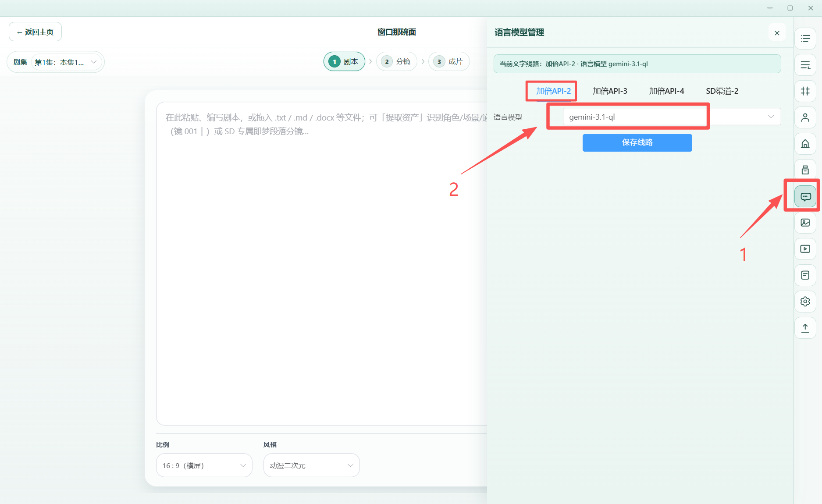This screenshot has height=504, width=822.
Task: Open the 风格 动漫二次元 dropdown
Action: point(311,465)
